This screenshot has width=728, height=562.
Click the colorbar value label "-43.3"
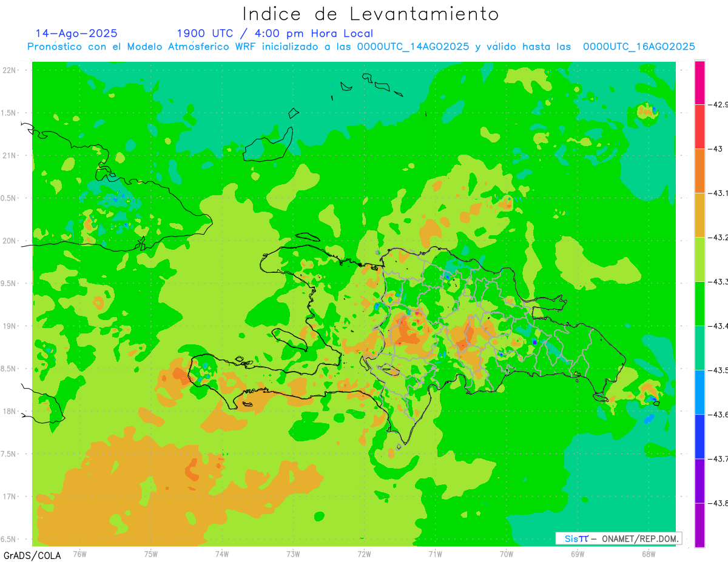(718, 282)
